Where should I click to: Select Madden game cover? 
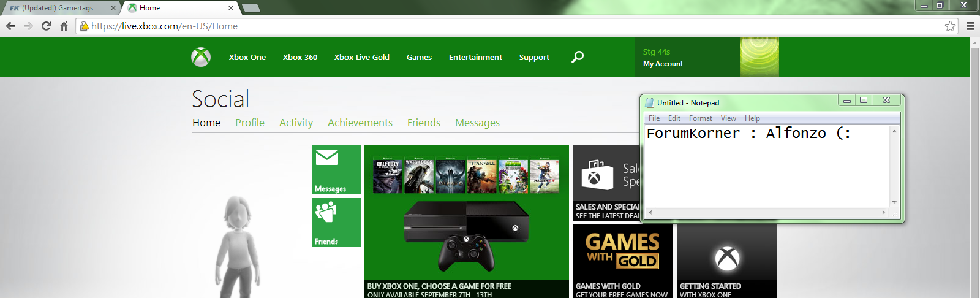[545, 176]
